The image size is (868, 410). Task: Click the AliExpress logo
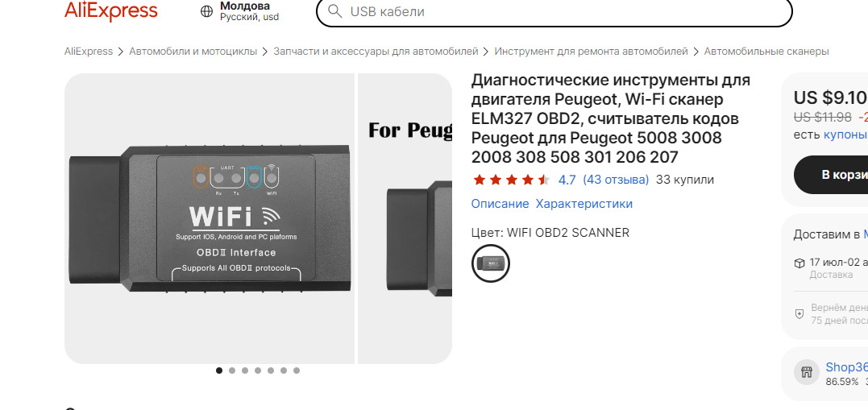(110, 10)
